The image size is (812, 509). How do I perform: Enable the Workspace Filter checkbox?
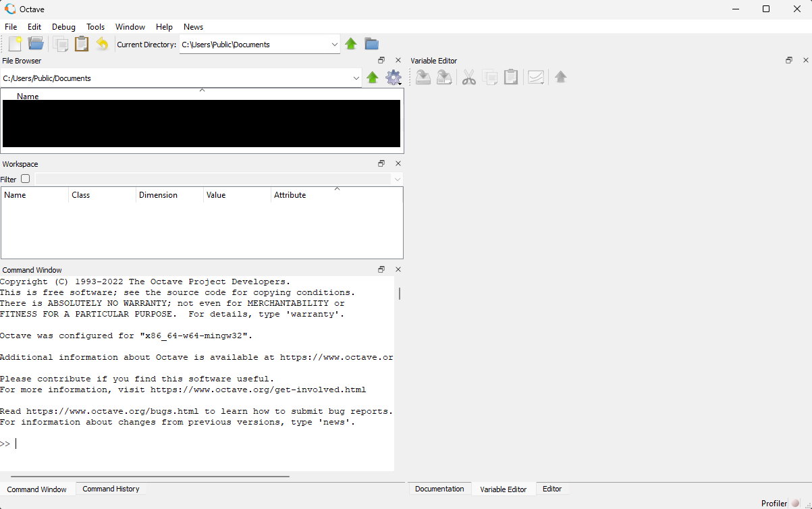[x=25, y=179]
